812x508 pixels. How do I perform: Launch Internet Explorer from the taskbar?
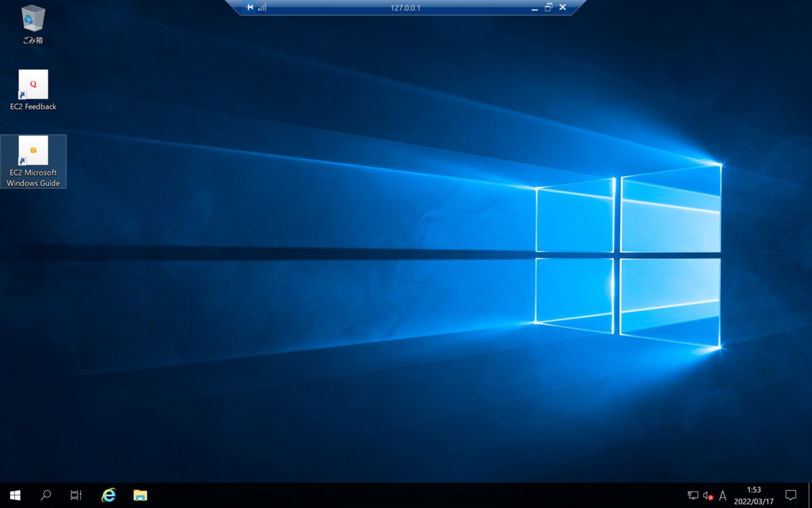(108, 495)
